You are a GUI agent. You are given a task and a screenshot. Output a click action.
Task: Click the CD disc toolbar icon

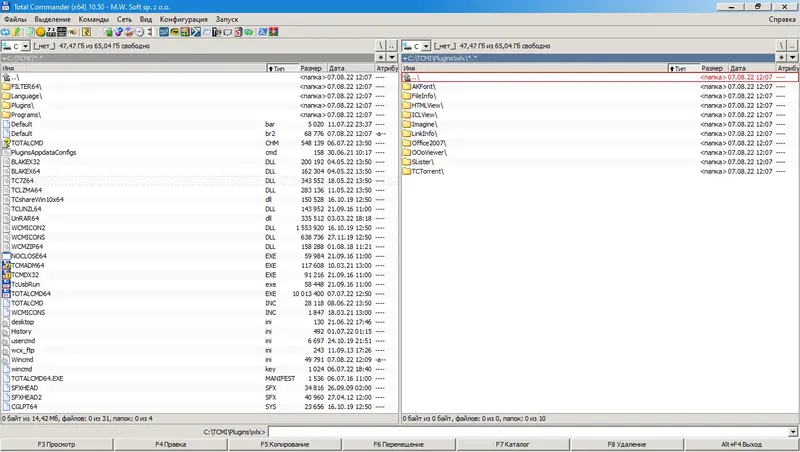[x=139, y=32]
